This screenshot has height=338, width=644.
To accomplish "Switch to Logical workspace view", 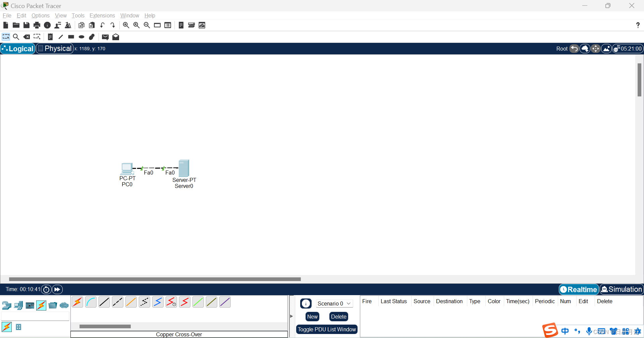I will coord(18,49).
